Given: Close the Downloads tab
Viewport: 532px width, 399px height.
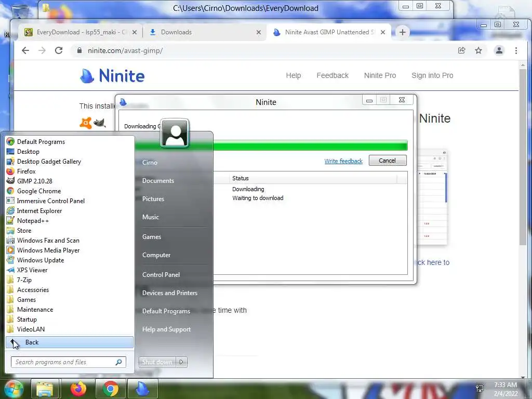Looking at the screenshot, I should pos(259,32).
